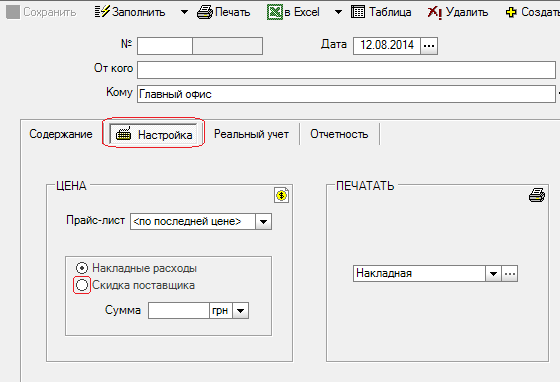Screen dimensions: 560x382
Task: Click the Сохранить button label
Action: point(50,12)
